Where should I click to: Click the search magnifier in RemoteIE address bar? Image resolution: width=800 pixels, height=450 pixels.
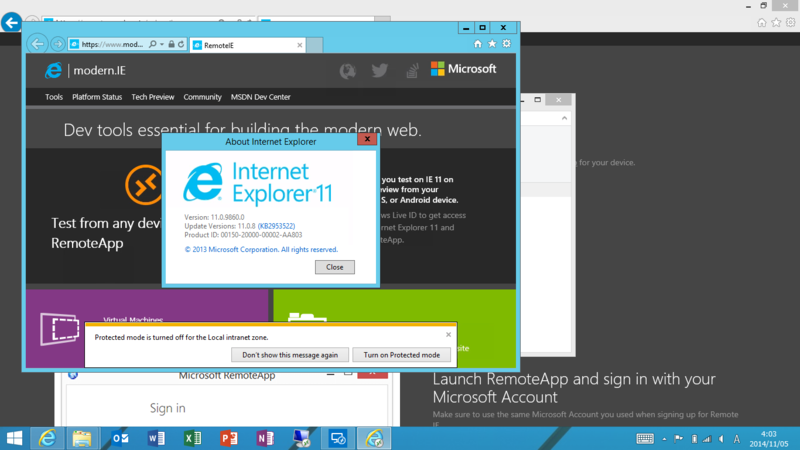(153, 44)
